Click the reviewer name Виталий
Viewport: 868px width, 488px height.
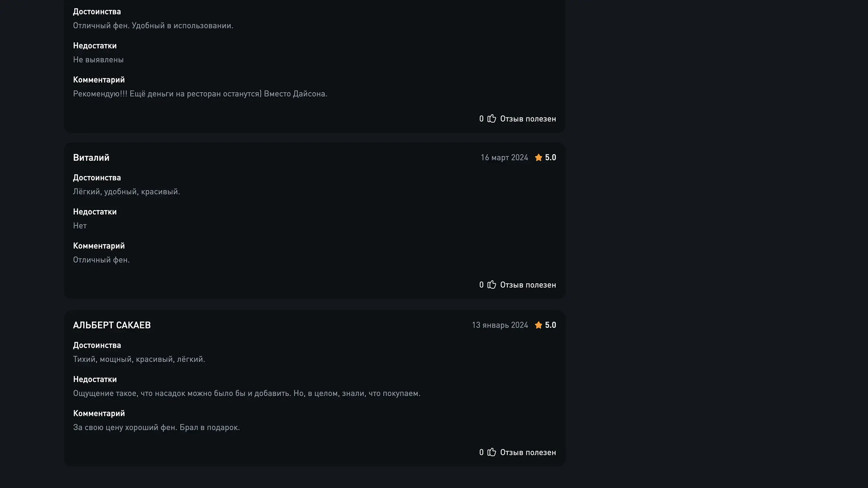[91, 158]
